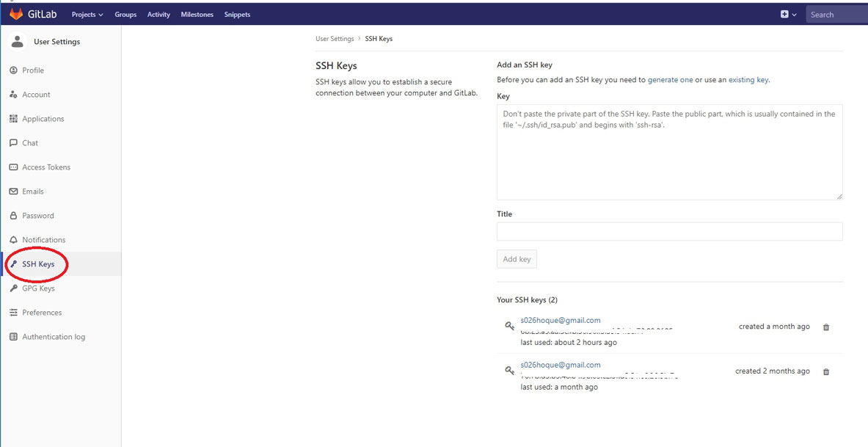
Task: Open Password lock icon in sidebar
Action: pos(14,216)
